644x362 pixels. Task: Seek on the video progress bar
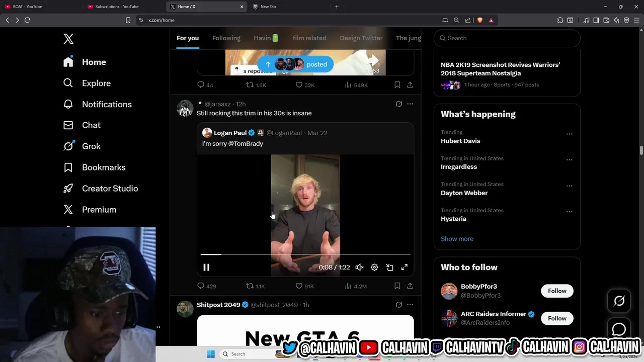pyautogui.click(x=305, y=255)
